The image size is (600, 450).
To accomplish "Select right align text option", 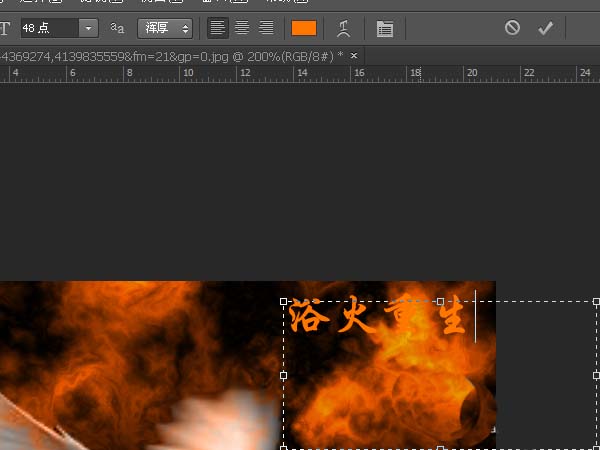I will coord(266,28).
